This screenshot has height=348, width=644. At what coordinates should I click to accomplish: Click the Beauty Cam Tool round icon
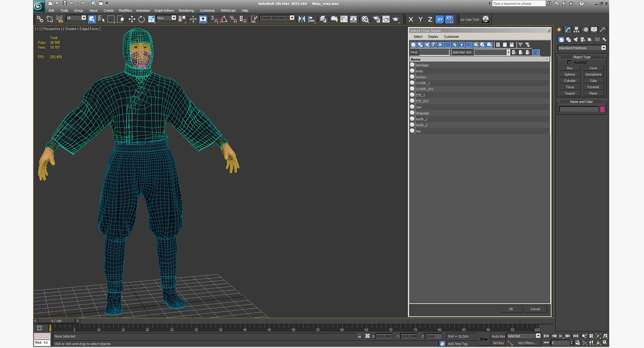(x=486, y=19)
